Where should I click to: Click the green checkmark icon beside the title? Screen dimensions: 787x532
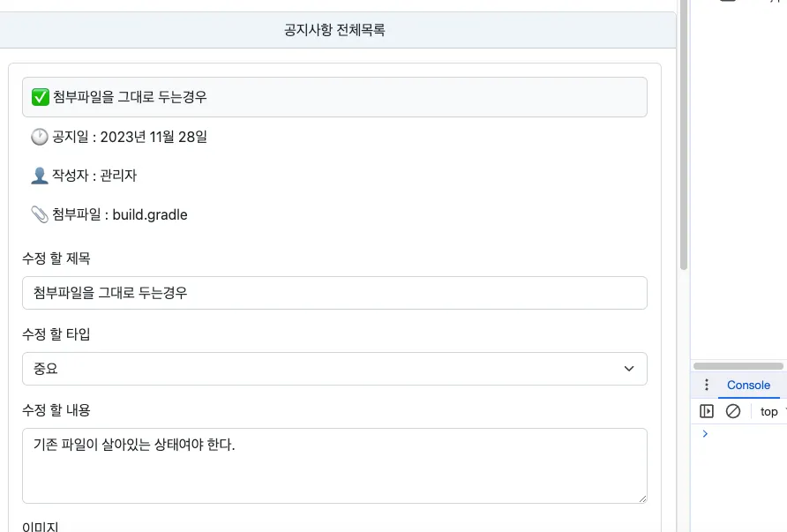tap(40, 97)
